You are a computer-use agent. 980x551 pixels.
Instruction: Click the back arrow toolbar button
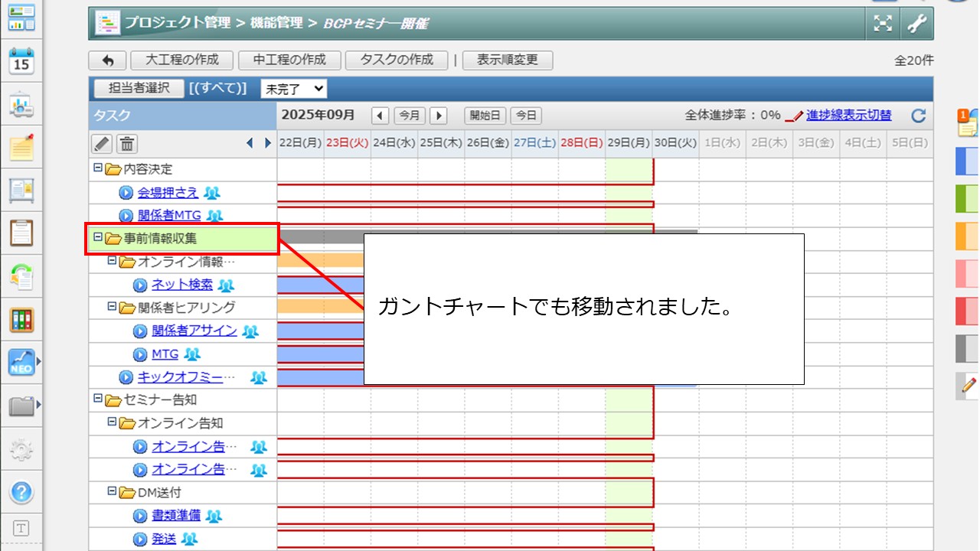[x=108, y=60]
